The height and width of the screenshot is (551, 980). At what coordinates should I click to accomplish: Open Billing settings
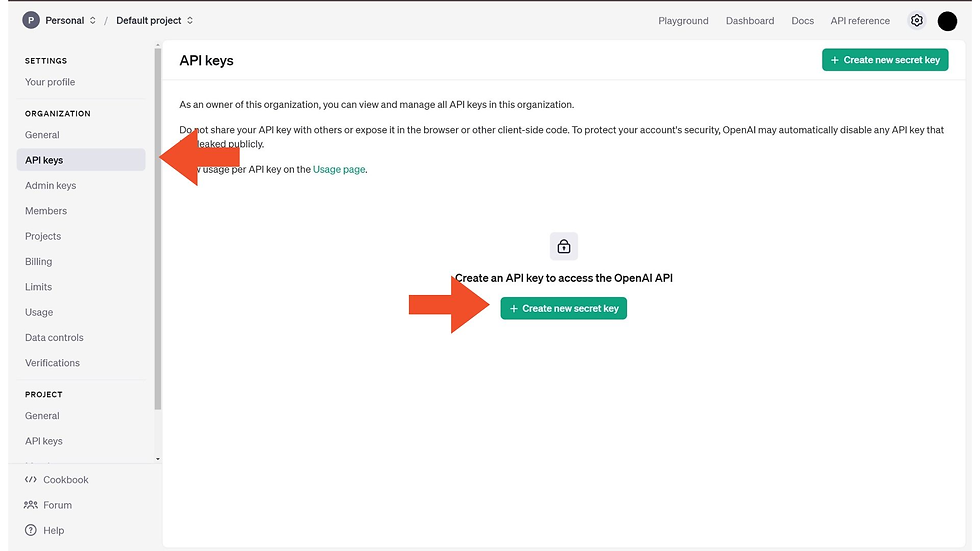[x=39, y=262]
